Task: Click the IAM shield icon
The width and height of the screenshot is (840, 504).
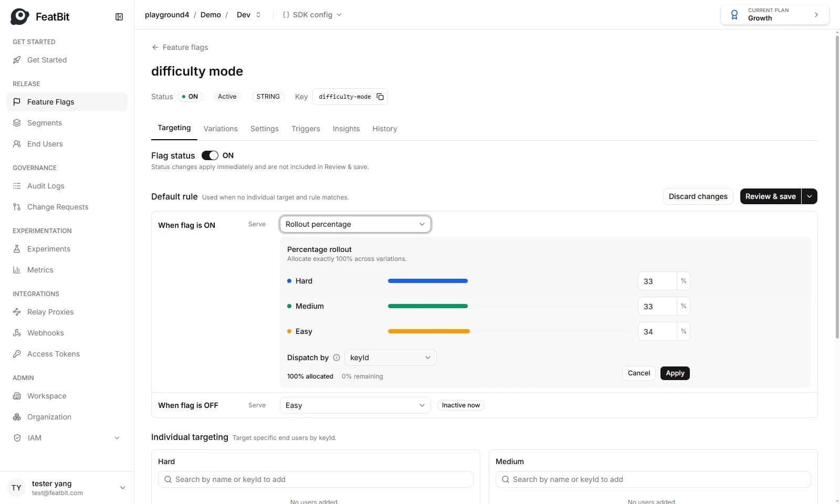Action: (17, 438)
